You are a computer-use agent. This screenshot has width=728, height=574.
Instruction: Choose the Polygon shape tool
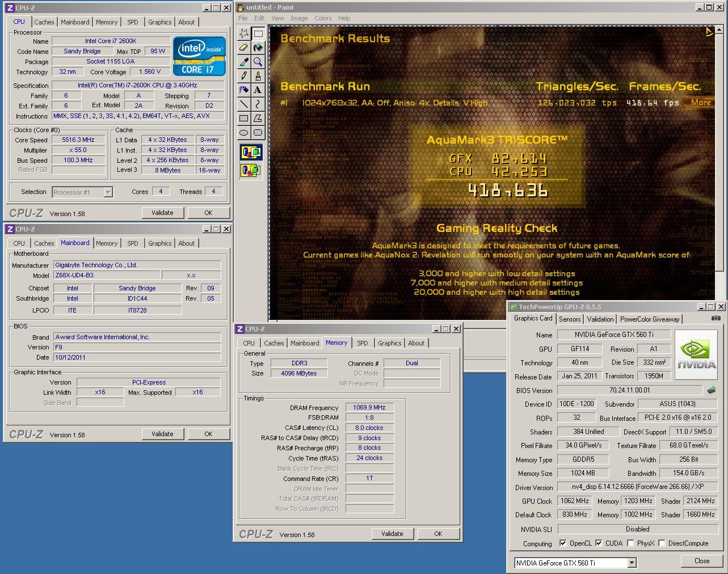tap(258, 119)
